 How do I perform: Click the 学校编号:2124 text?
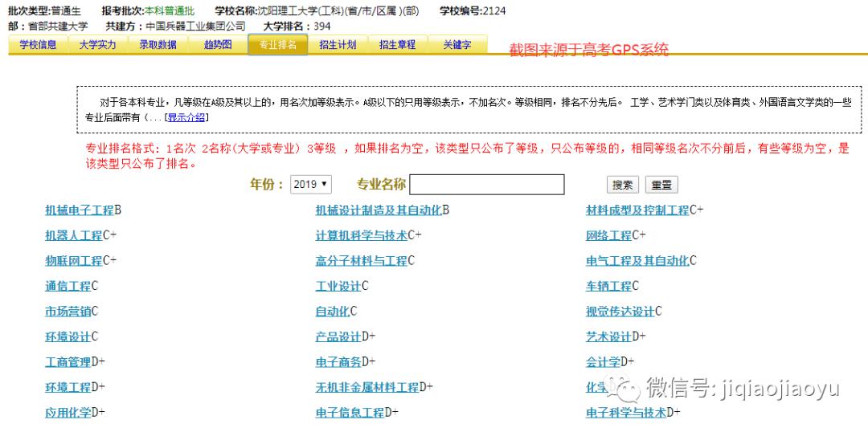click(473, 11)
